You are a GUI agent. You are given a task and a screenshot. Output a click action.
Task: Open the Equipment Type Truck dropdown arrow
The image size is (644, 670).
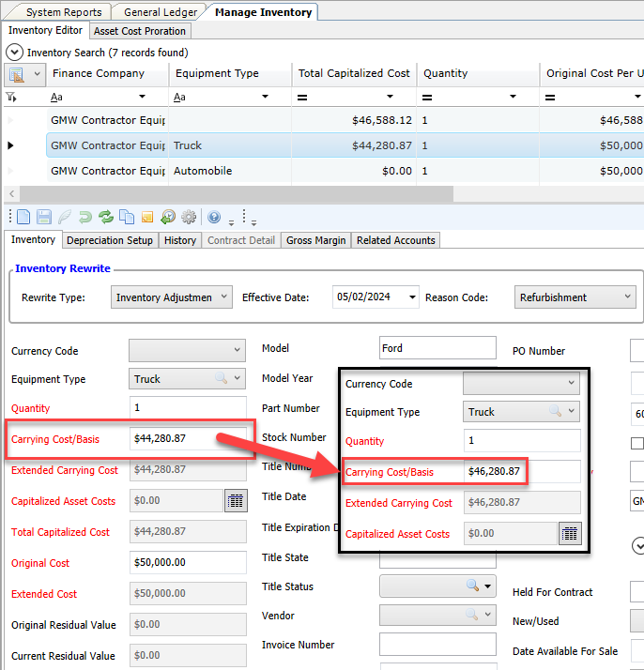pos(237,378)
